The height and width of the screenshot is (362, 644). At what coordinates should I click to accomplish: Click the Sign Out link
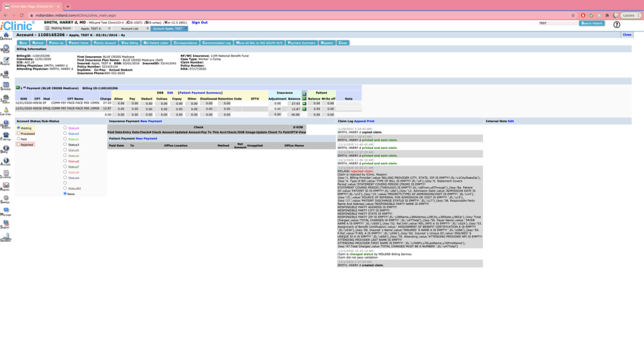point(200,23)
